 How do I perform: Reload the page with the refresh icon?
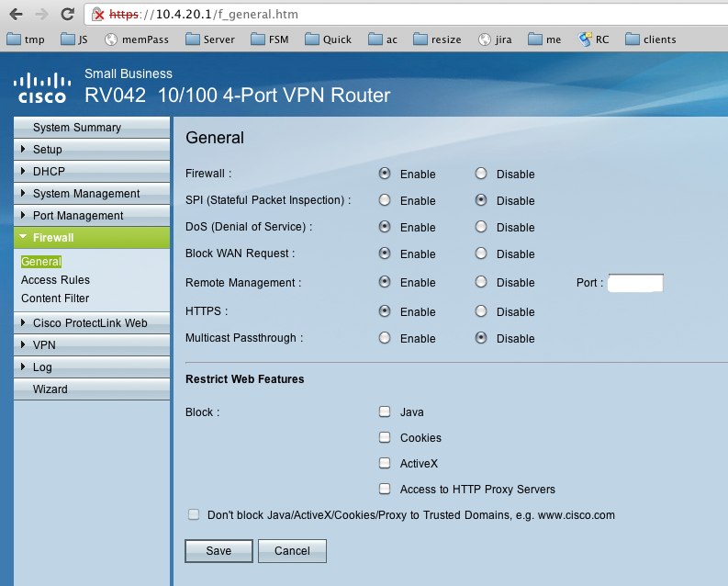point(68,14)
